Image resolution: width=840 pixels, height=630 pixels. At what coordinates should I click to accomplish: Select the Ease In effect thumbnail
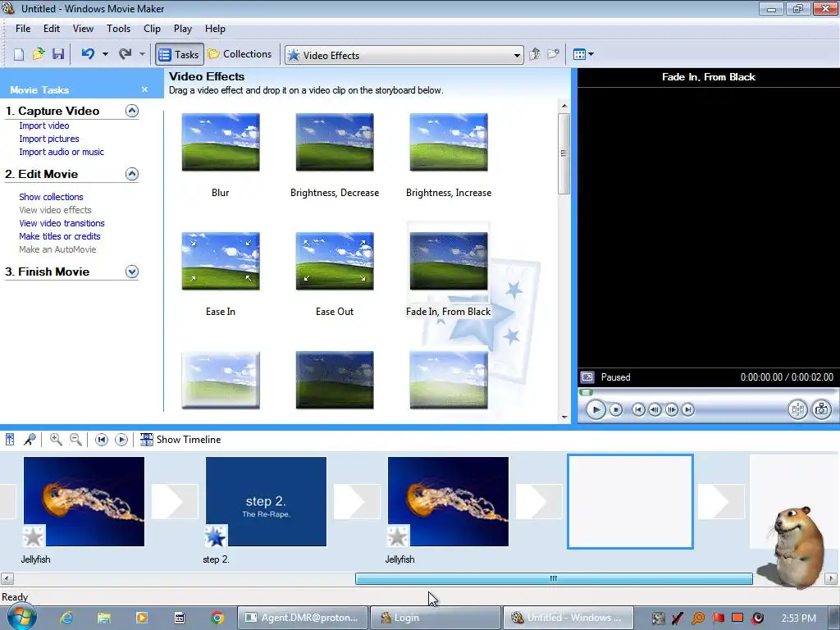[x=221, y=262]
